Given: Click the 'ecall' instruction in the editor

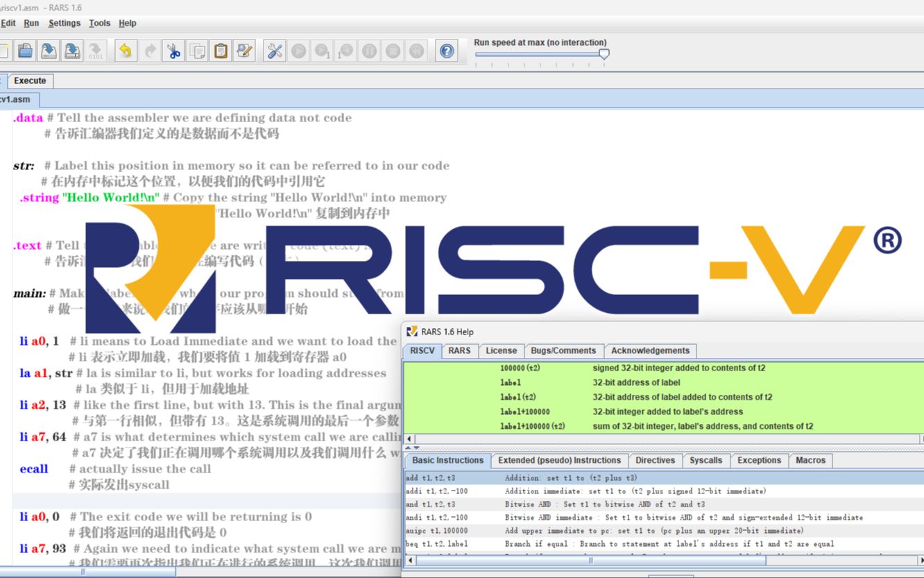Looking at the screenshot, I should (34, 469).
